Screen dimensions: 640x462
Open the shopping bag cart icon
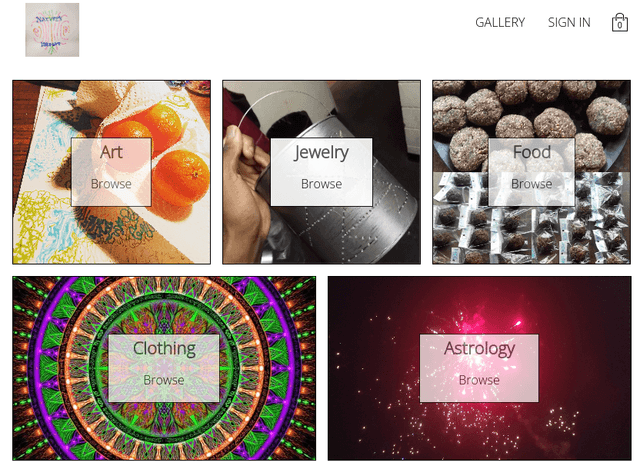pos(619,22)
